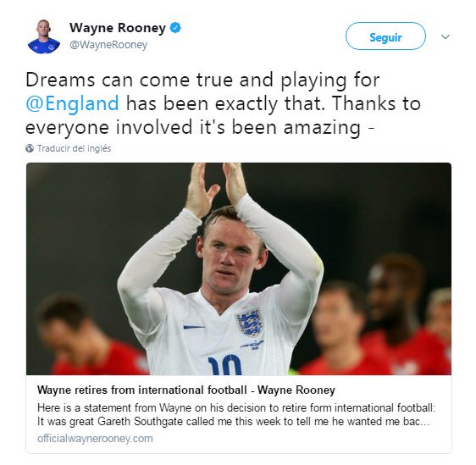
Task: Open Wayne Rooney's profile avatar photo
Action: click(x=44, y=36)
